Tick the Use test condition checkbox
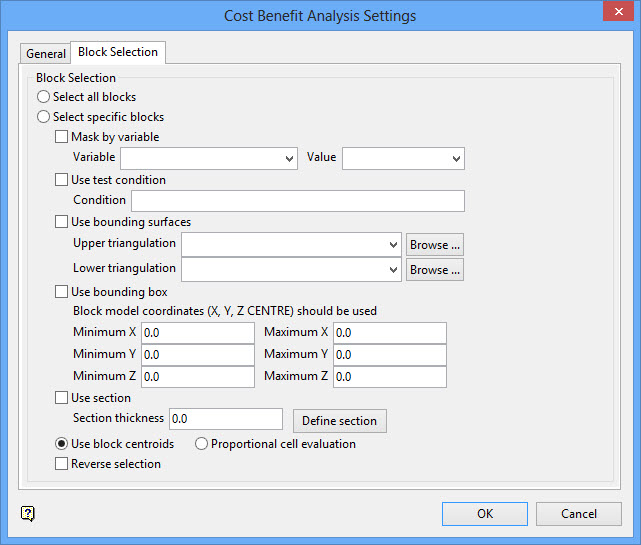 [x=62, y=180]
